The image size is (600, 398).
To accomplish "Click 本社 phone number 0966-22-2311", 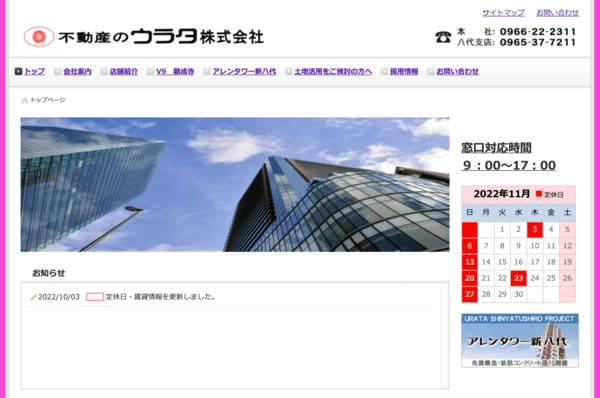I will tap(538, 32).
